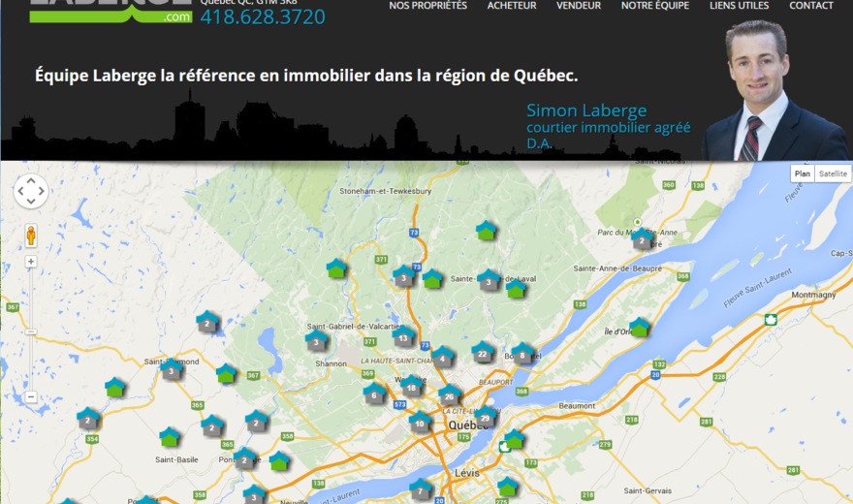Click the Simon Laberge name link
The height and width of the screenshot is (504, 853).
click(586, 110)
